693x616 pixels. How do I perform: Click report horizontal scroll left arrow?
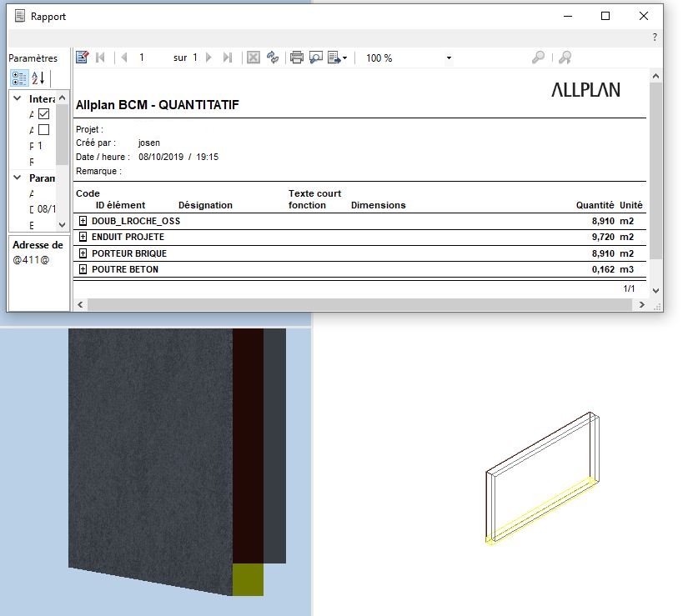point(80,304)
